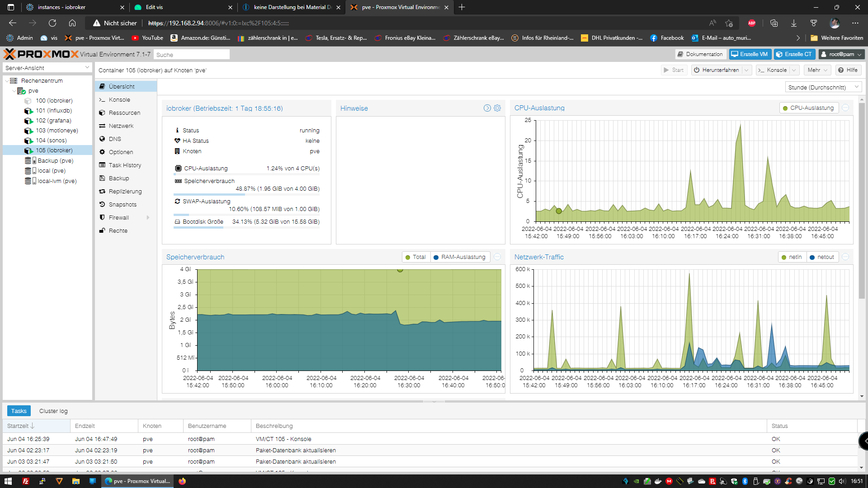Toggle netout series in Netzwerk-Traffic legend

[x=822, y=257]
